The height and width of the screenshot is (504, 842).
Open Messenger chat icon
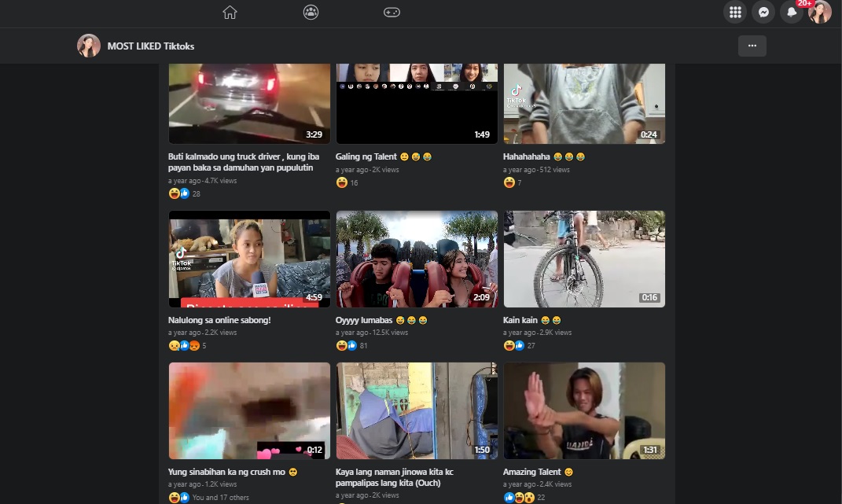[x=763, y=12]
